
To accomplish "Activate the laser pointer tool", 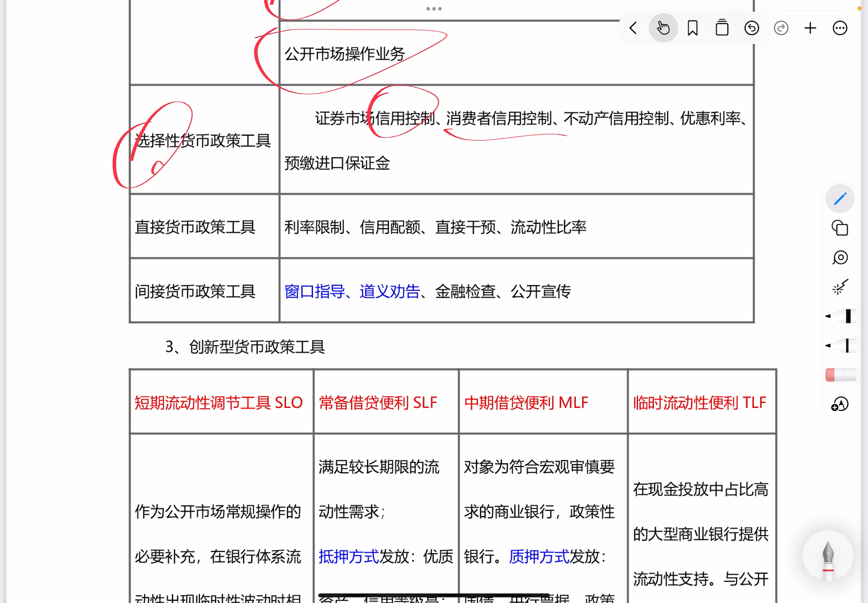I will point(840,287).
